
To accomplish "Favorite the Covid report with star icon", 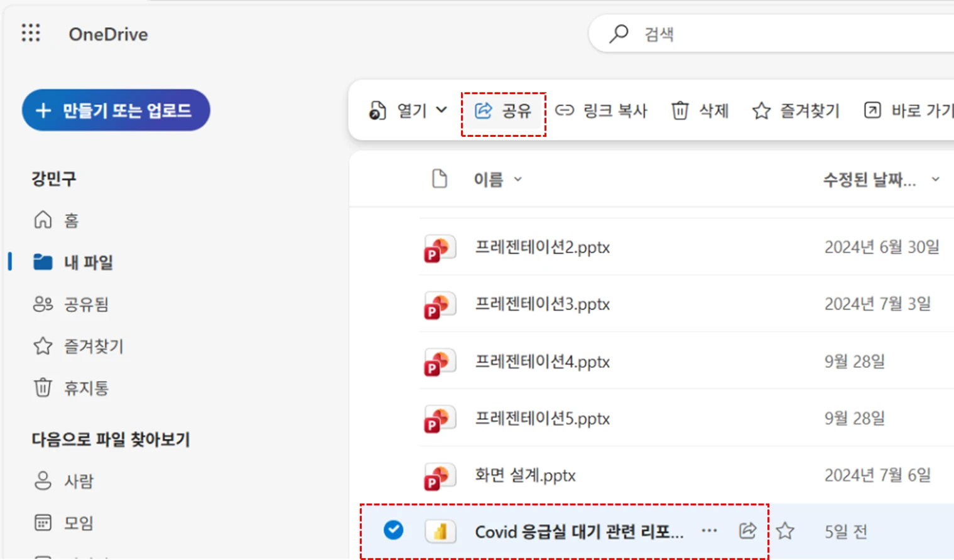I will (785, 531).
